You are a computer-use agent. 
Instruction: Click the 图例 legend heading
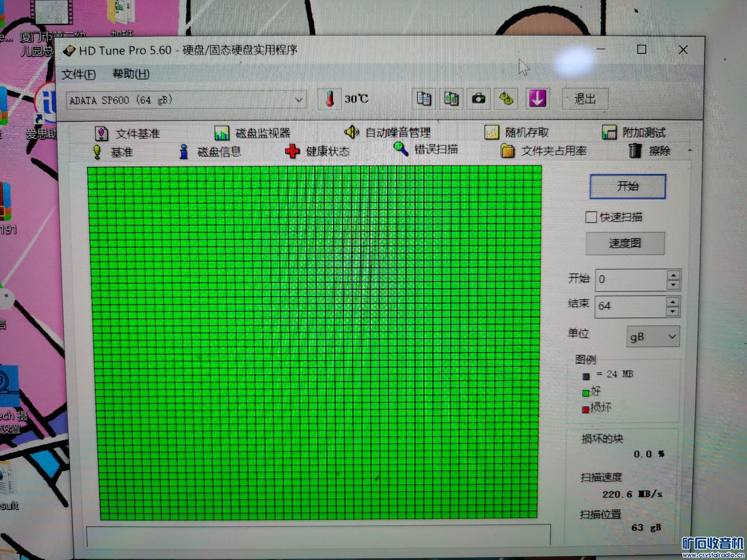[586, 360]
